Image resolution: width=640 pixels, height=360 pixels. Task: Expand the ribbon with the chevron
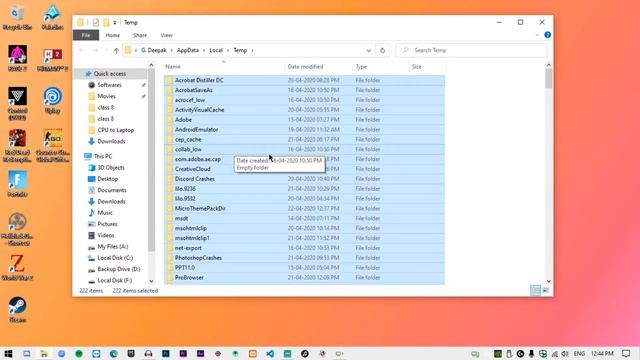coord(537,35)
